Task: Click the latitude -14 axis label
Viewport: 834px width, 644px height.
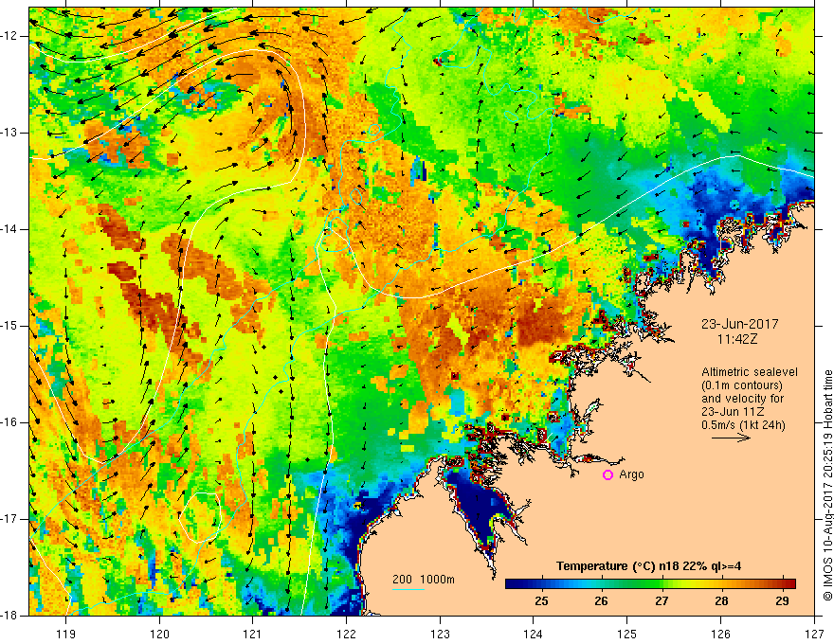Action: (9, 229)
